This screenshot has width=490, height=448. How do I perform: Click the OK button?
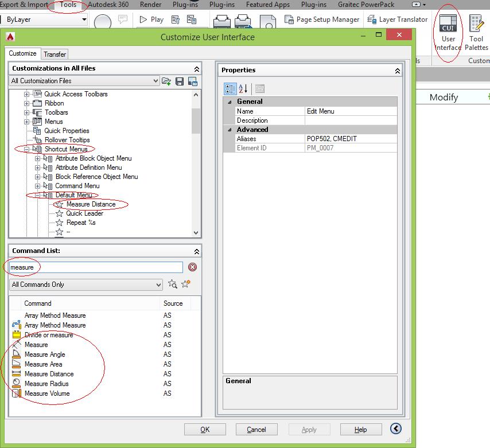[x=205, y=430]
